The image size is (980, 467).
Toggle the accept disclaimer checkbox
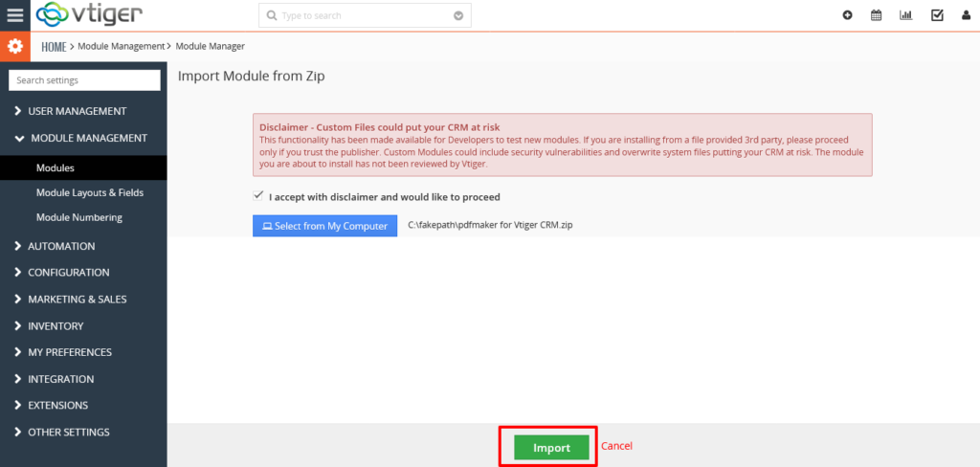coord(257,195)
